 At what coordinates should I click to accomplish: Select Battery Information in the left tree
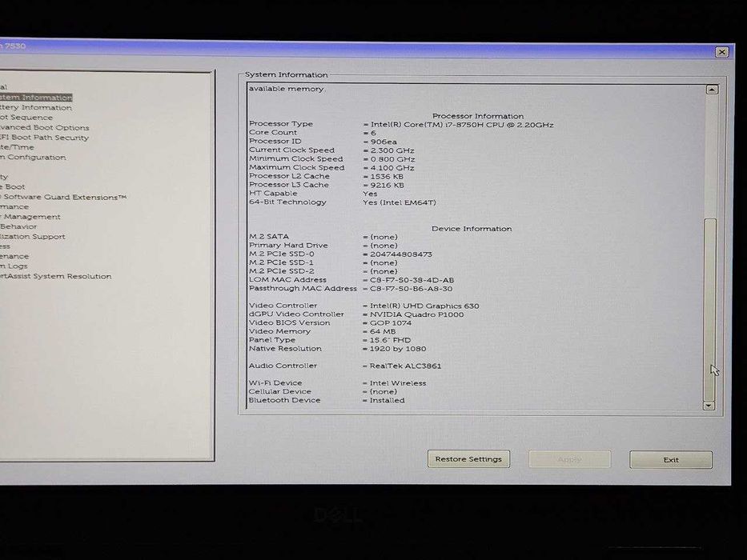coord(36,108)
